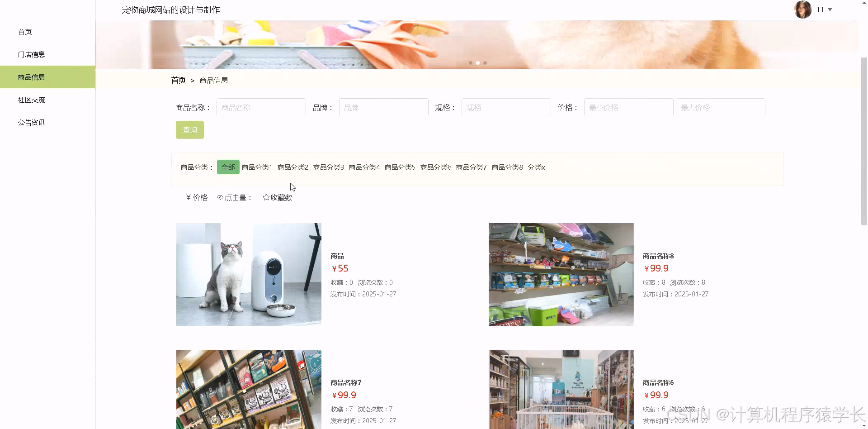Screen dimensions: 868x429
Task: Focus the 品牌 input field
Action: pos(384,107)
